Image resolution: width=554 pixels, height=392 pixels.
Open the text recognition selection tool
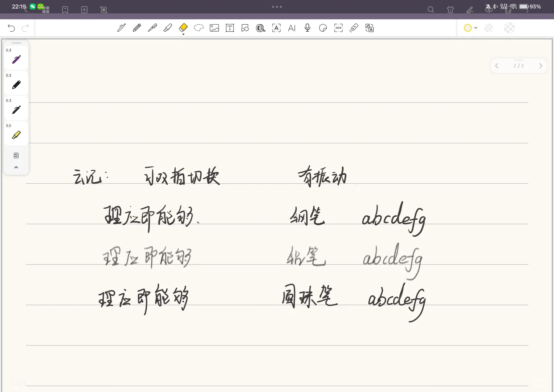coord(276,28)
